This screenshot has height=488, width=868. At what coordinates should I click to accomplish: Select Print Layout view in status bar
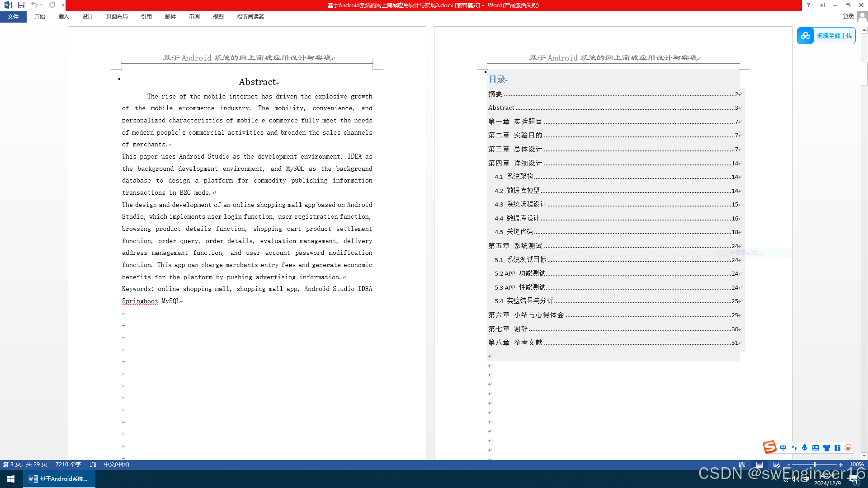[759, 465]
